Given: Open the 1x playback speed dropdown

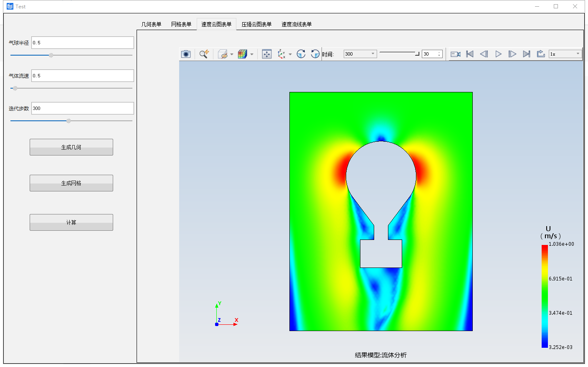Looking at the screenshot, I should 565,54.
